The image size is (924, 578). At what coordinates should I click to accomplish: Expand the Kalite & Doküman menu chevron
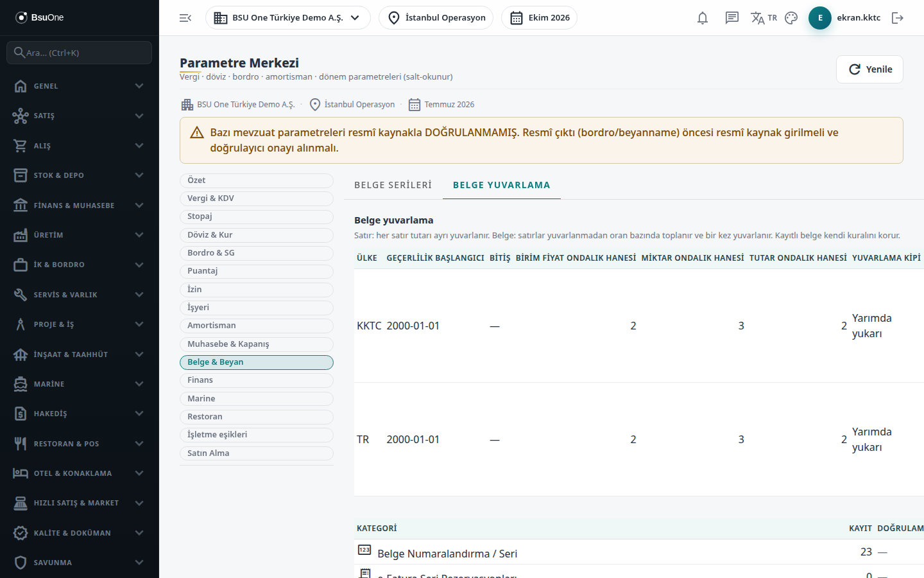[139, 533]
